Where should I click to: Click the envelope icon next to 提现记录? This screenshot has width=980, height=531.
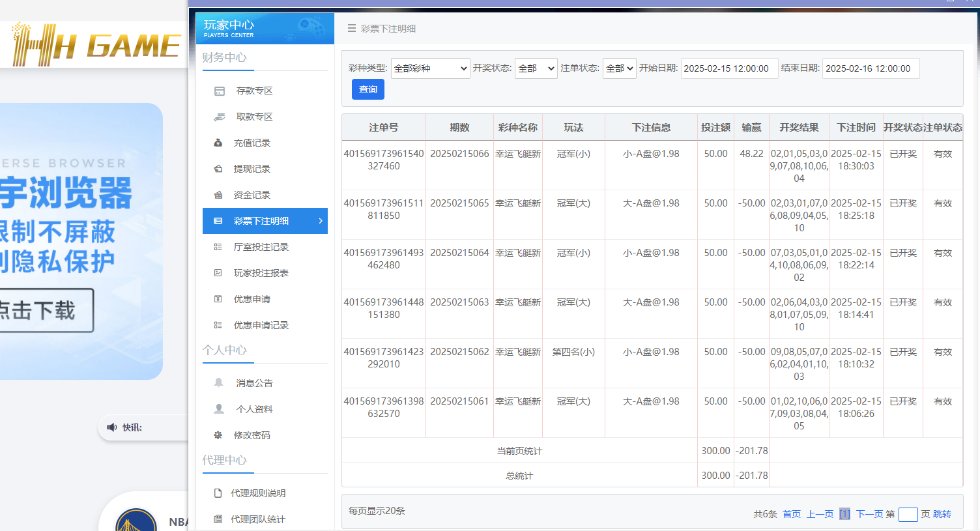(220, 169)
